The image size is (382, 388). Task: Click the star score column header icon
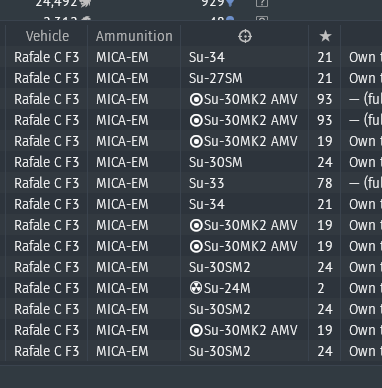(x=325, y=36)
